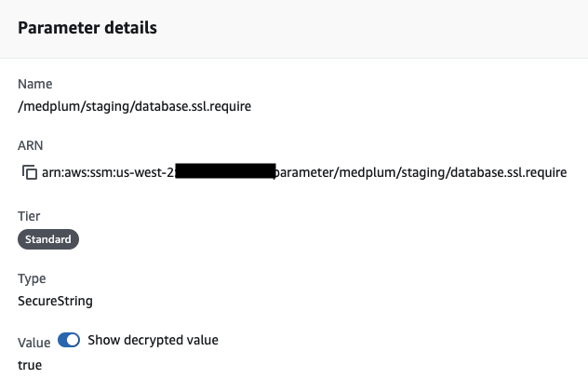Click empty header area right of the title

(x=372, y=28)
